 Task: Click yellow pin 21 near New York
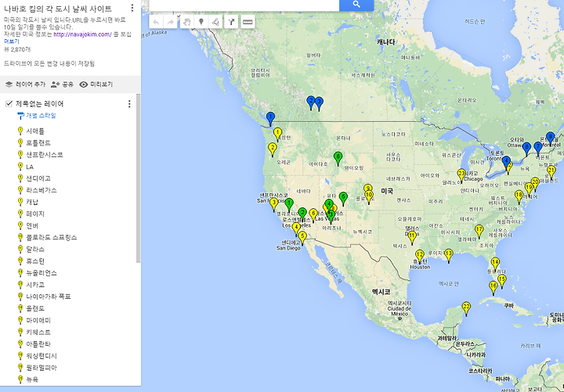(x=551, y=172)
